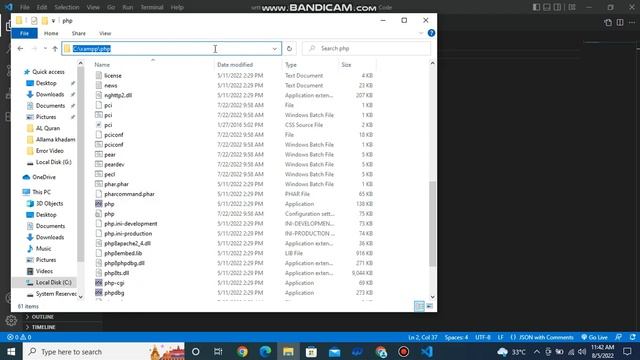Open Visual Studio Code taskbar icon
This screenshot has height=360, width=640.
tap(427, 351)
